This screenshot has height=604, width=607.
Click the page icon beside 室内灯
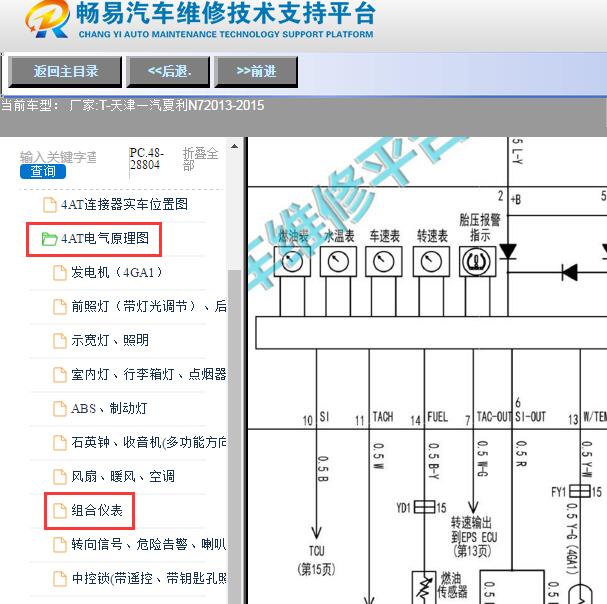(60, 375)
